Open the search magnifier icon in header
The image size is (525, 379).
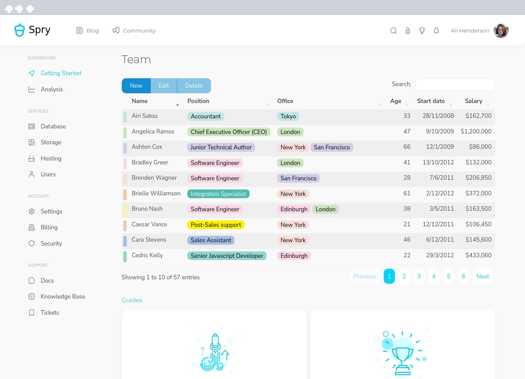click(x=393, y=31)
